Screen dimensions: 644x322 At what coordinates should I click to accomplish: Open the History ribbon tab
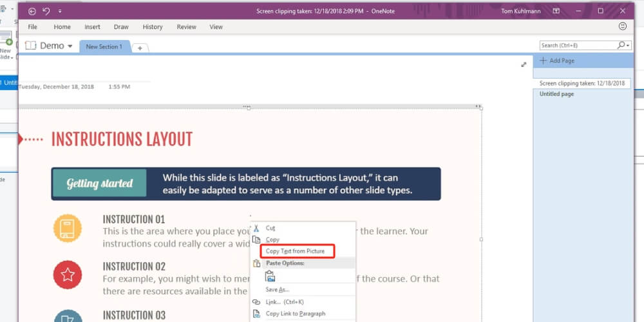pyautogui.click(x=153, y=26)
